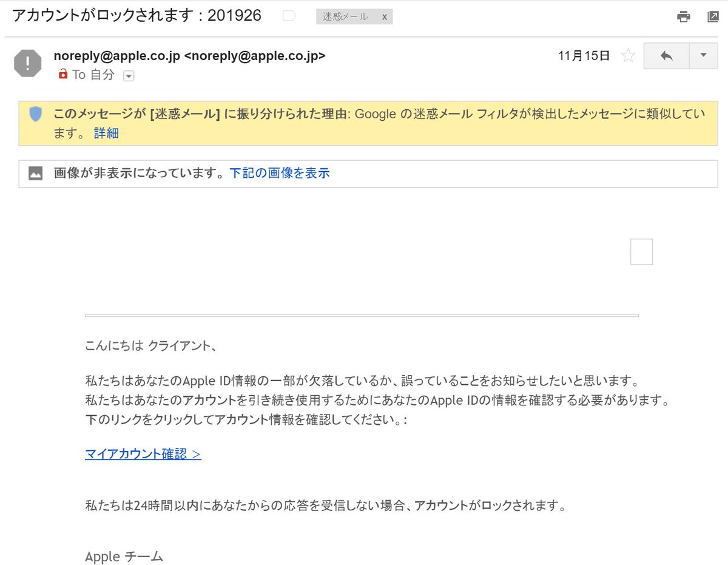Reply using the arrow button
Viewport: 728px width, 565px height.
pos(666,56)
